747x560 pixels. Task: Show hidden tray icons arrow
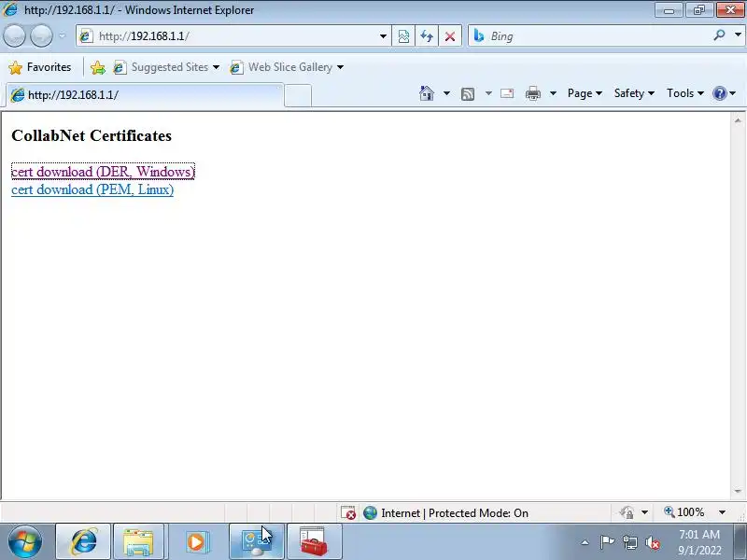pos(585,542)
